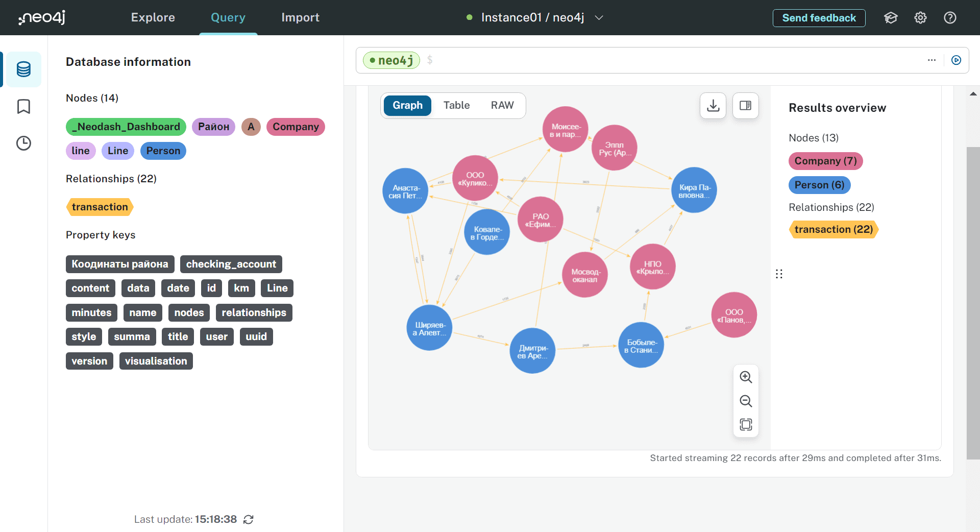The width and height of the screenshot is (980, 532).
Task: Run the query with play button
Action: tap(956, 60)
